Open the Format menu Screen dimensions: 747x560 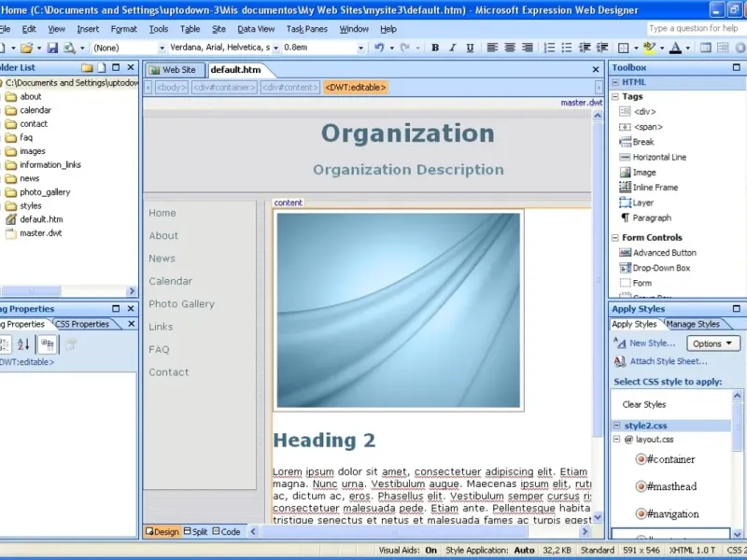tap(124, 29)
